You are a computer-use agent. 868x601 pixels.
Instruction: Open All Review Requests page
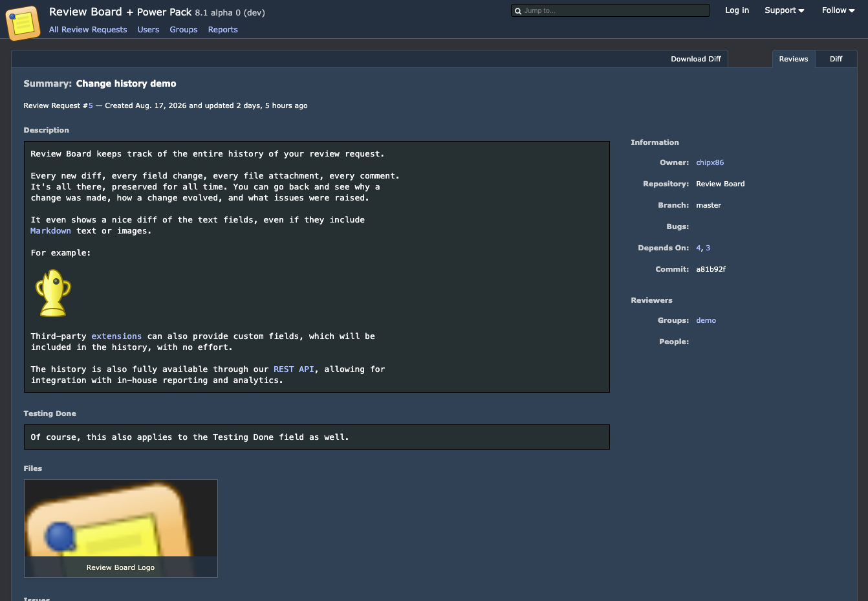88,30
